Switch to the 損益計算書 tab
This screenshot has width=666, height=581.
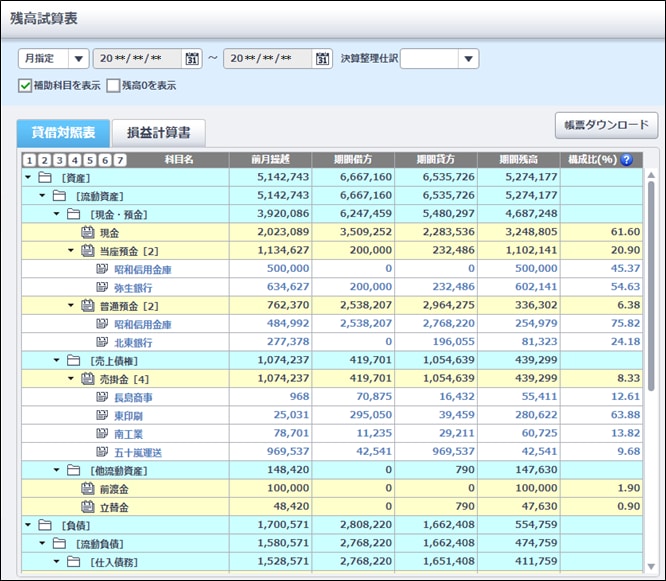[x=158, y=132]
